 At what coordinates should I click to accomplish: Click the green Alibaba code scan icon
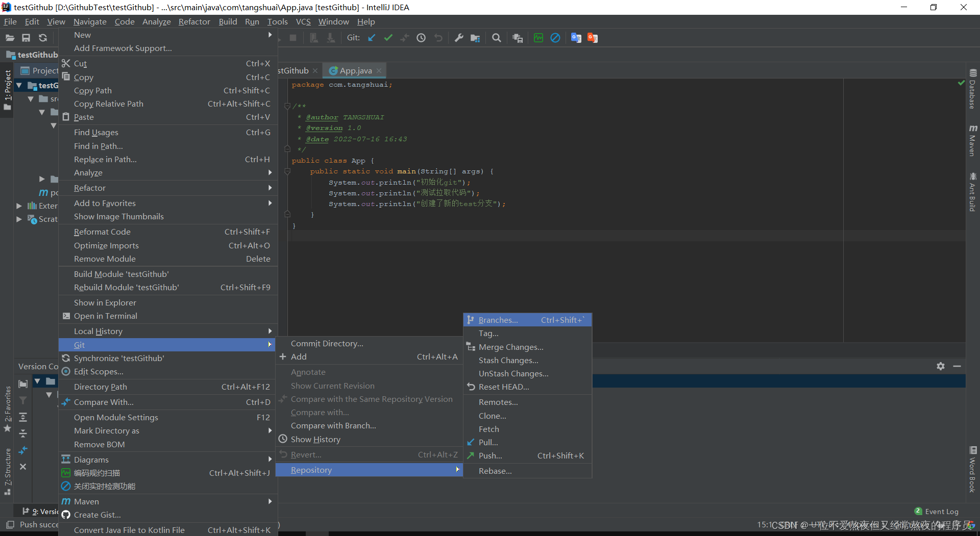(538, 38)
